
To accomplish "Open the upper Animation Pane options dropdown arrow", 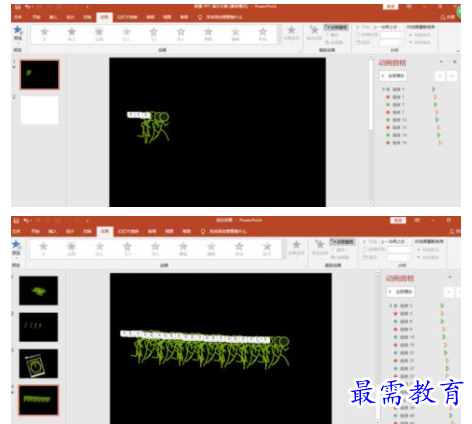I will (x=441, y=62).
